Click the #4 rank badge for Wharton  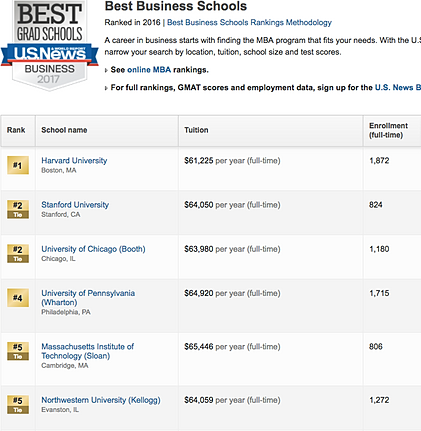coord(18,298)
